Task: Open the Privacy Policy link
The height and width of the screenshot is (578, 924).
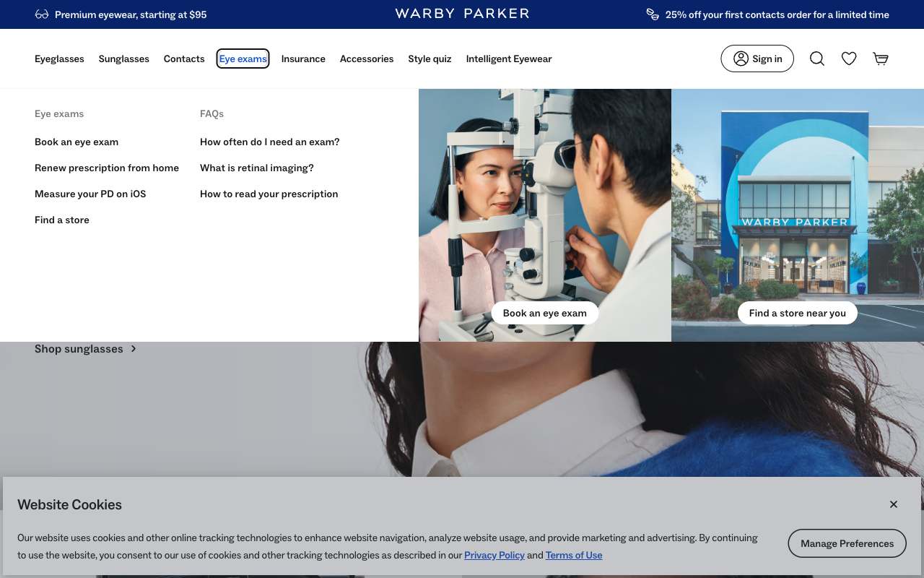Action: [x=494, y=555]
